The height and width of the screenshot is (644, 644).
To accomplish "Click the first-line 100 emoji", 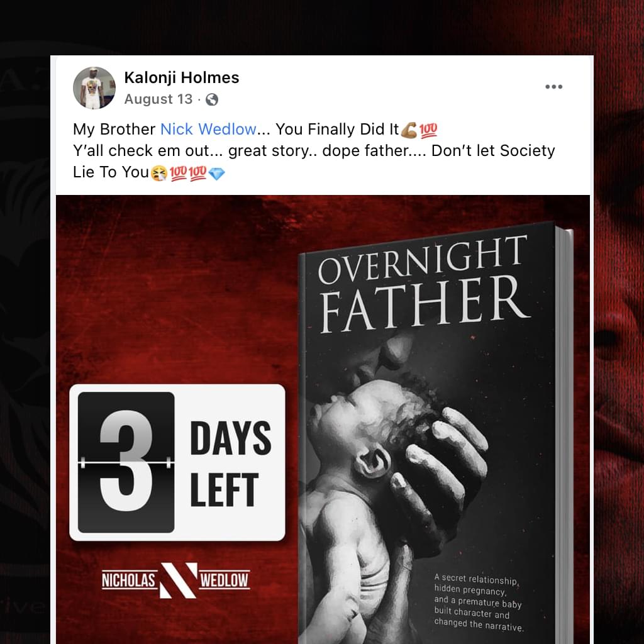I will pos(428,130).
